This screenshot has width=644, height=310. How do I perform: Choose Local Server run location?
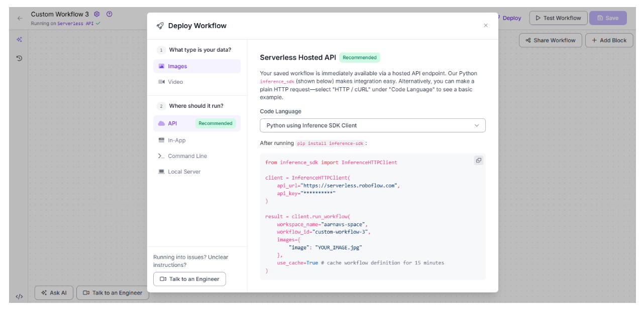click(197, 172)
